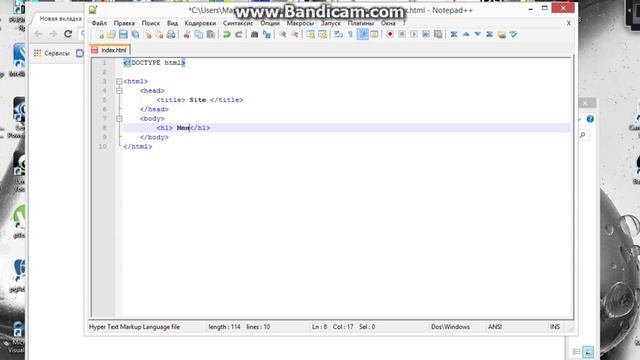Click INS indicator in the status bar
Image resolution: width=640 pixels, height=360 pixels.
tap(555, 327)
